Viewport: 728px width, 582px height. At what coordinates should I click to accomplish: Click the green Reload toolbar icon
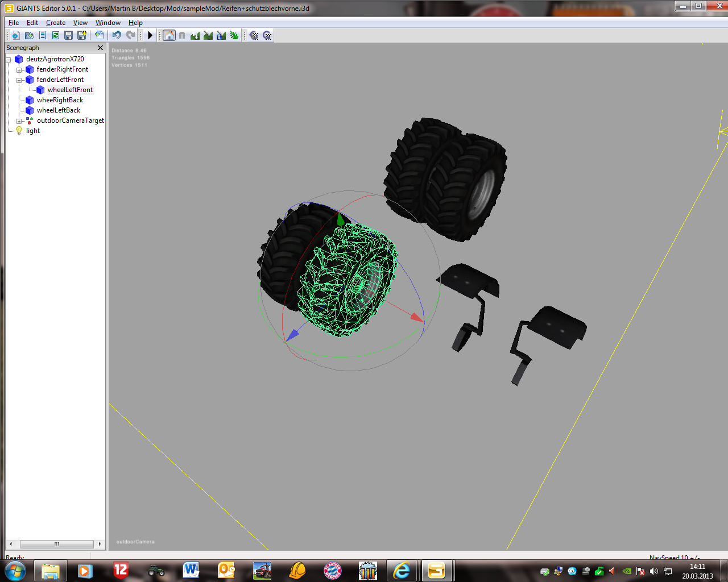pyautogui.click(x=56, y=35)
